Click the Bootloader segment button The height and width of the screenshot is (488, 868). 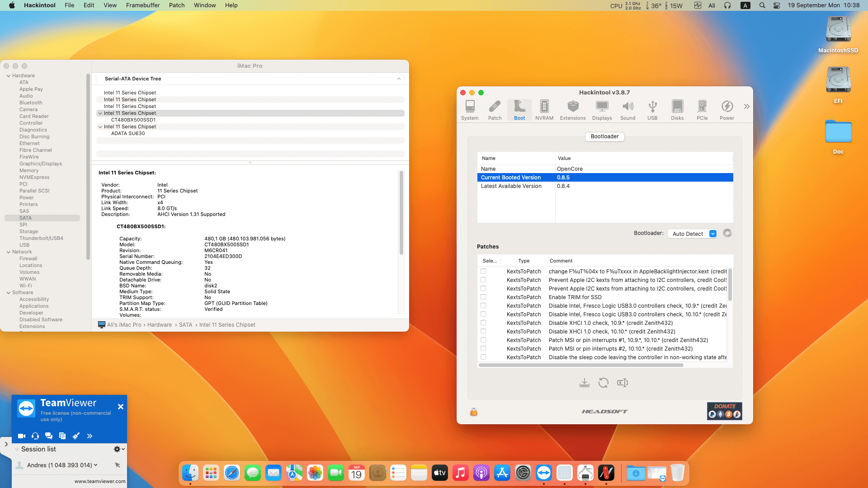[604, 136]
